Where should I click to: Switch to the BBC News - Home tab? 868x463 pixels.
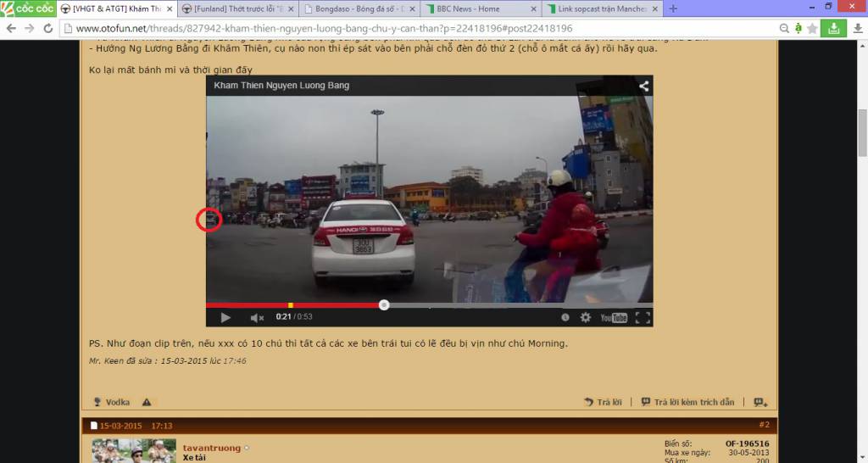[x=481, y=8]
